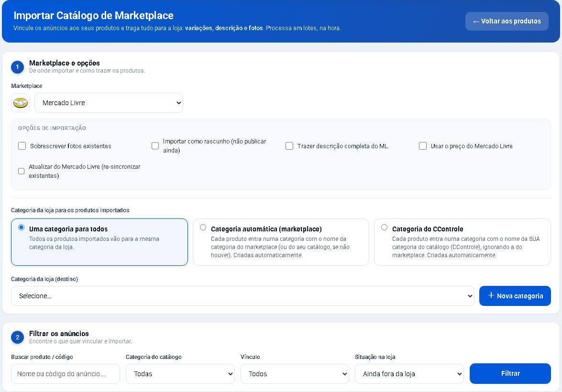Open the Marketplace dropdown showing Mercado Livre
The height and width of the screenshot is (392, 562).
(109, 103)
